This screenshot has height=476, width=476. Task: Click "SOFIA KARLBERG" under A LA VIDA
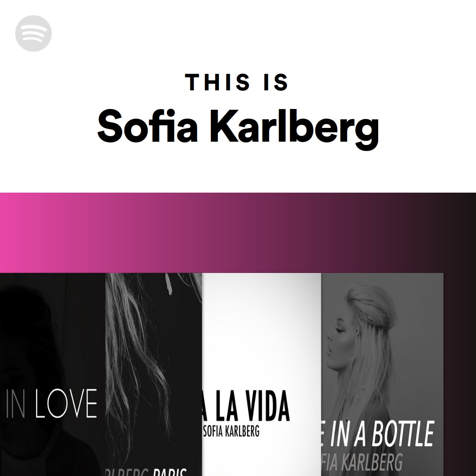click(232, 431)
